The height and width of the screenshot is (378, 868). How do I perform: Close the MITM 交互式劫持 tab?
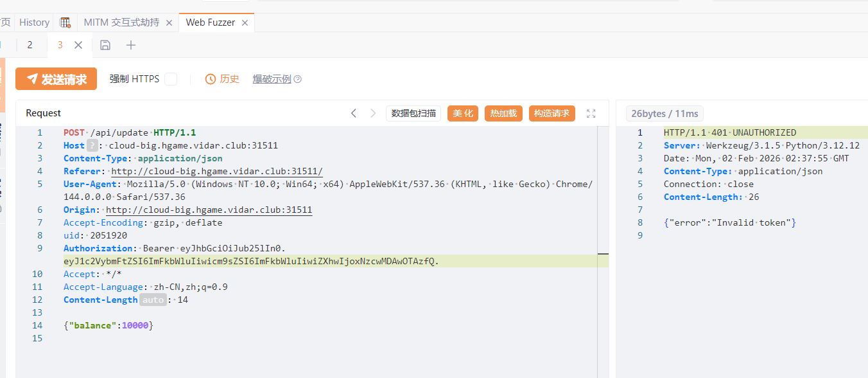point(169,22)
